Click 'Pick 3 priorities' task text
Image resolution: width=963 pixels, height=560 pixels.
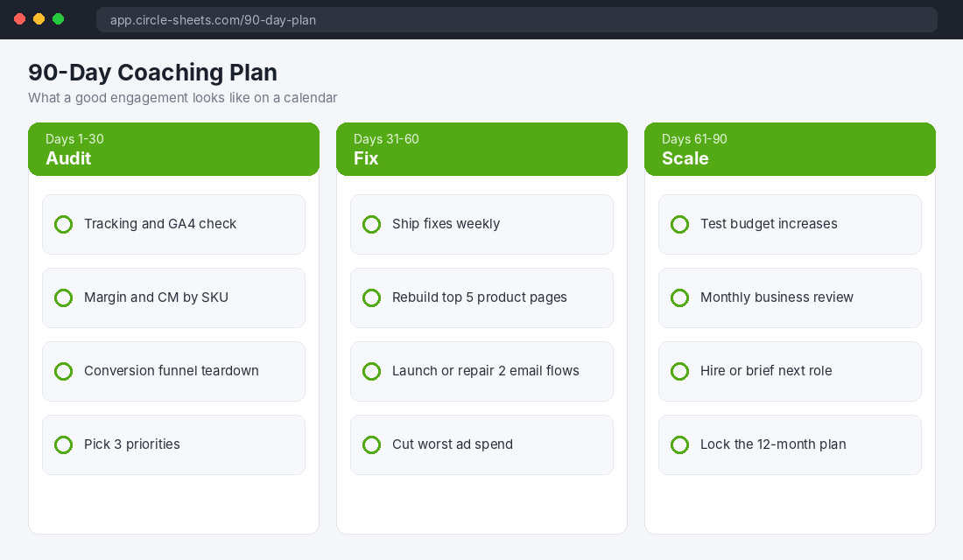(132, 444)
